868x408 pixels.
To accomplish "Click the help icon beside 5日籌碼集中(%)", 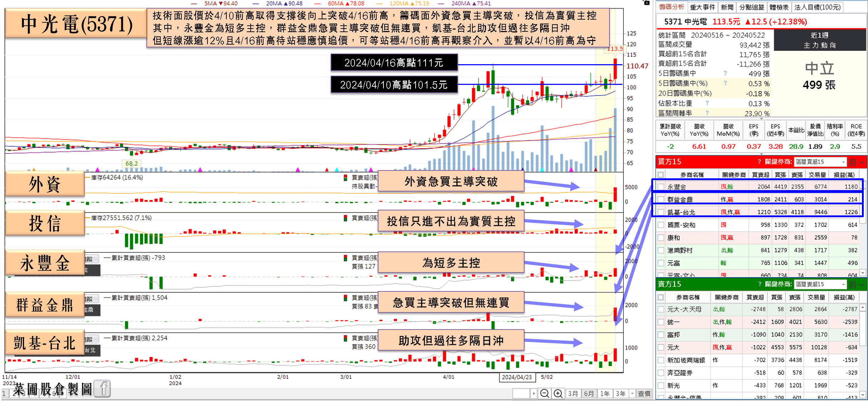I will pyautogui.click(x=725, y=83).
